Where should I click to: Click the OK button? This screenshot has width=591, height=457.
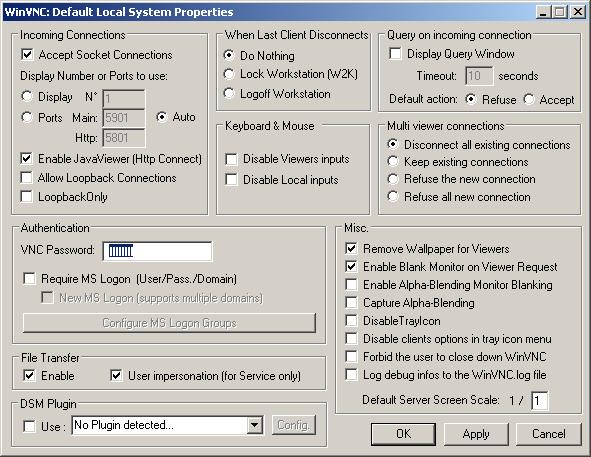pos(403,434)
